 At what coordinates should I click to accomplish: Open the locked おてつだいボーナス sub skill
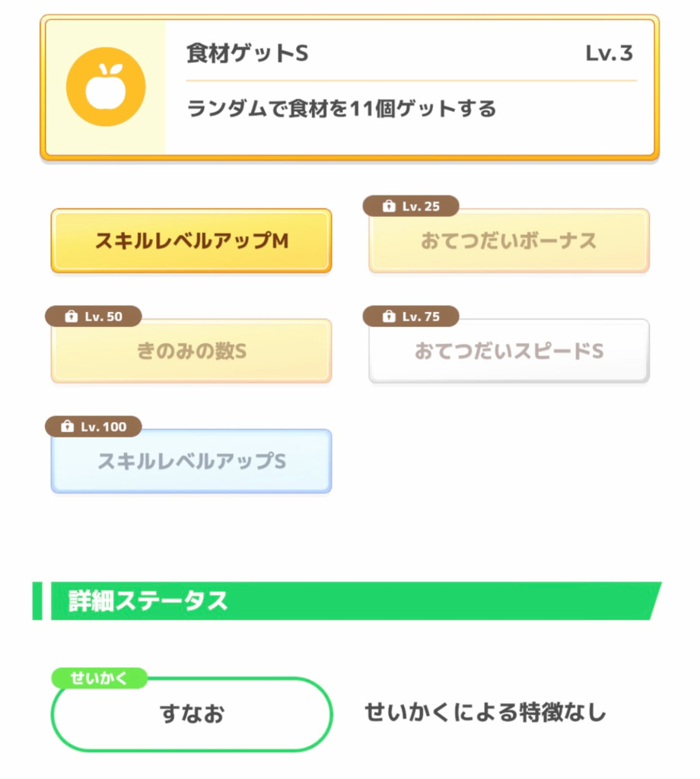point(508,241)
